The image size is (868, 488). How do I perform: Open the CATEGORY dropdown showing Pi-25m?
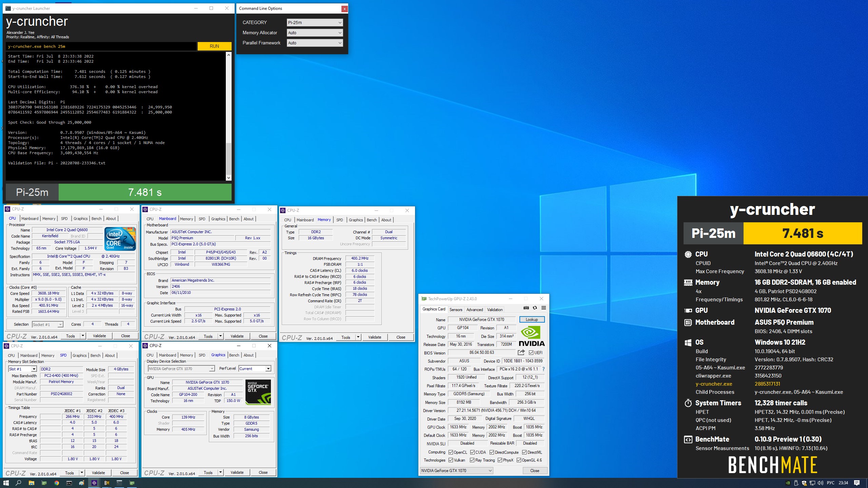click(315, 22)
